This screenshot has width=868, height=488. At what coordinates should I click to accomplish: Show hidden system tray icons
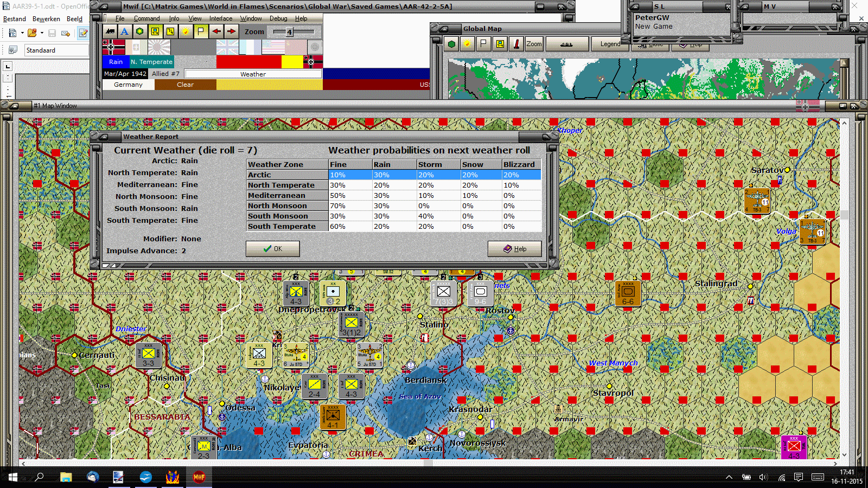(x=729, y=477)
